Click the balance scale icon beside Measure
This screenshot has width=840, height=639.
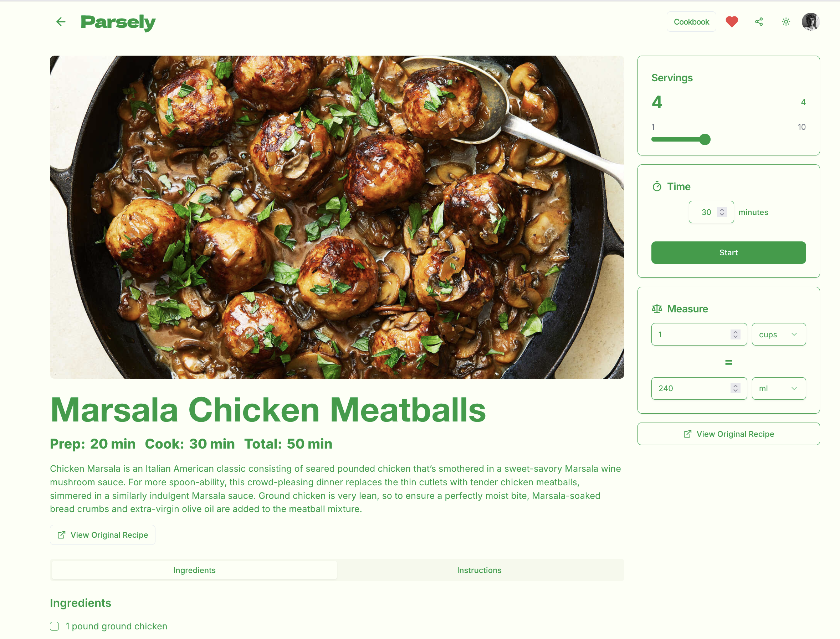click(x=657, y=308)
